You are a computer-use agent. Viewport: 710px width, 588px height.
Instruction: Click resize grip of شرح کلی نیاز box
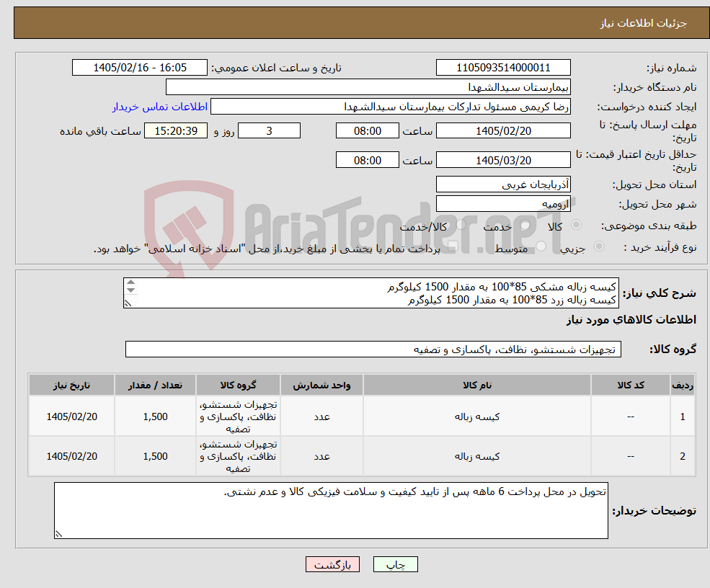(128, 304)
